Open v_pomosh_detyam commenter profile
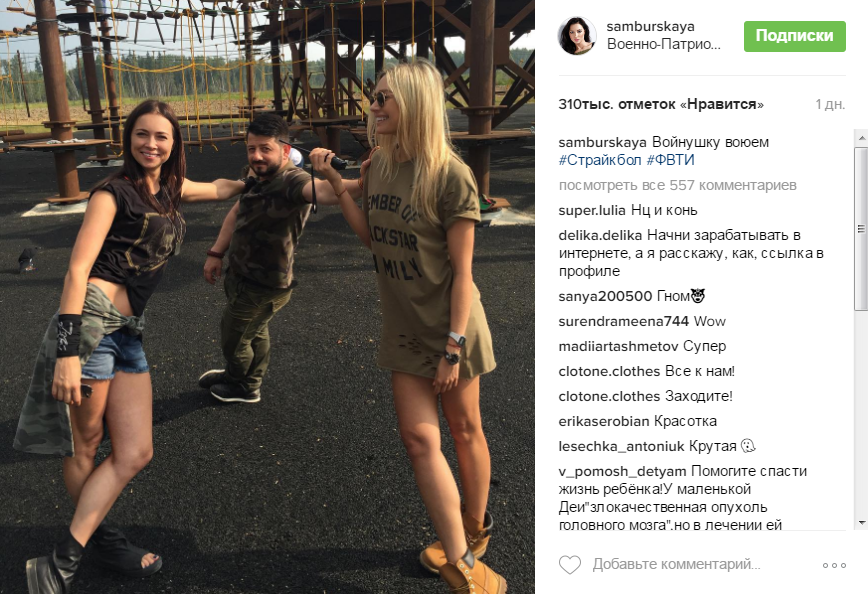This screenshot has width=868, height=594. [x=622, y=472]
